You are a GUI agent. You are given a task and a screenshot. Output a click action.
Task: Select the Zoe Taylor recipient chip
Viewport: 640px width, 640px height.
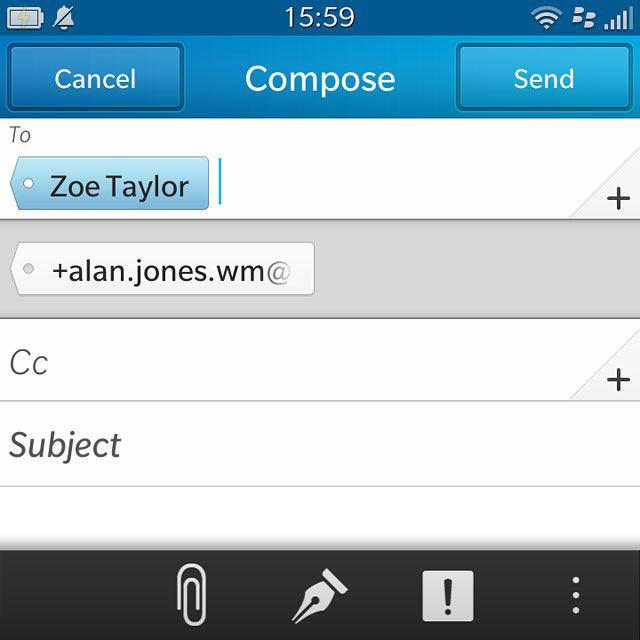109,183
